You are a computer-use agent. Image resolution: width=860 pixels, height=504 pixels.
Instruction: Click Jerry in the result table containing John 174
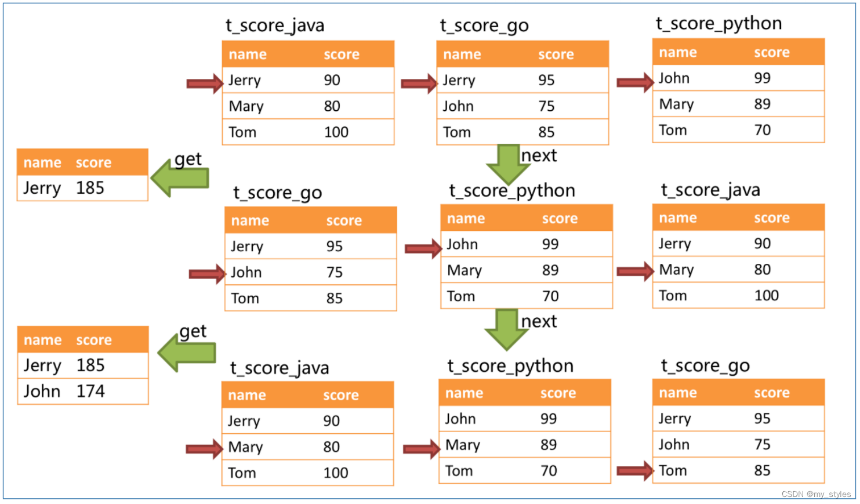pyautogui.click(x=42, y=366)
